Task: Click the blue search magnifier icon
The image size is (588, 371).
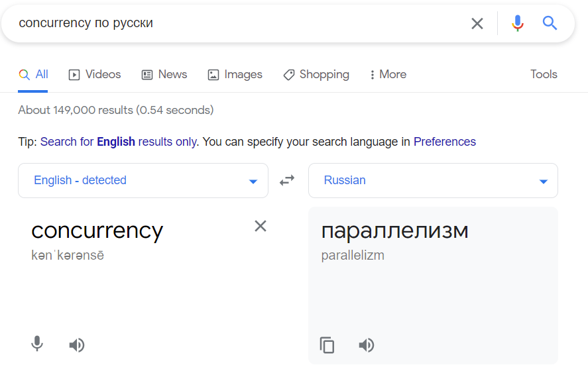Action: click(550, 24)
